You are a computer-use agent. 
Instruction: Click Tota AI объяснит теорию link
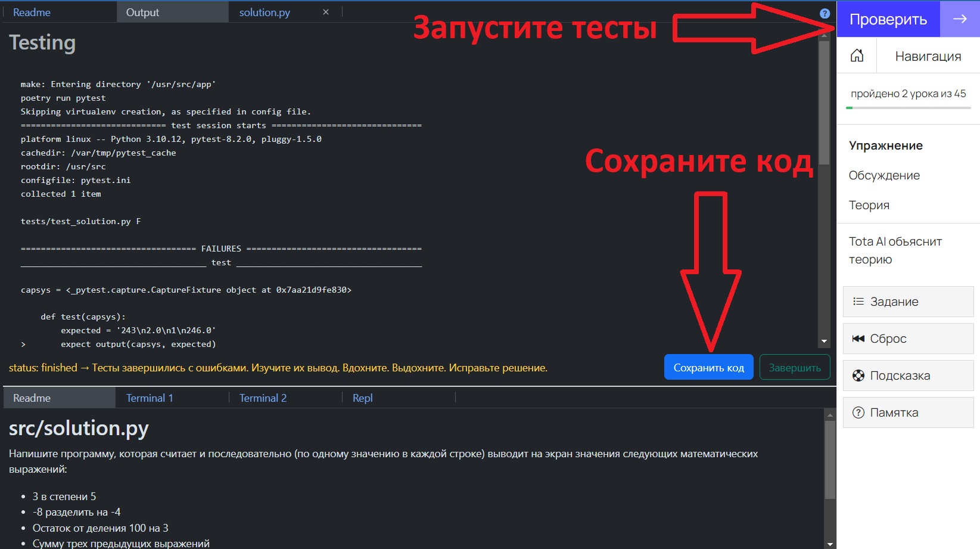895,250
